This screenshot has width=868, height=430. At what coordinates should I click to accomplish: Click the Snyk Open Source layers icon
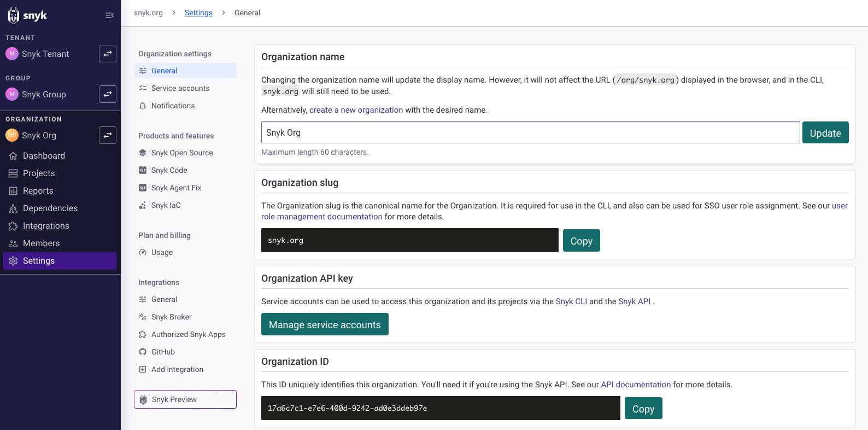click(143, 153)
